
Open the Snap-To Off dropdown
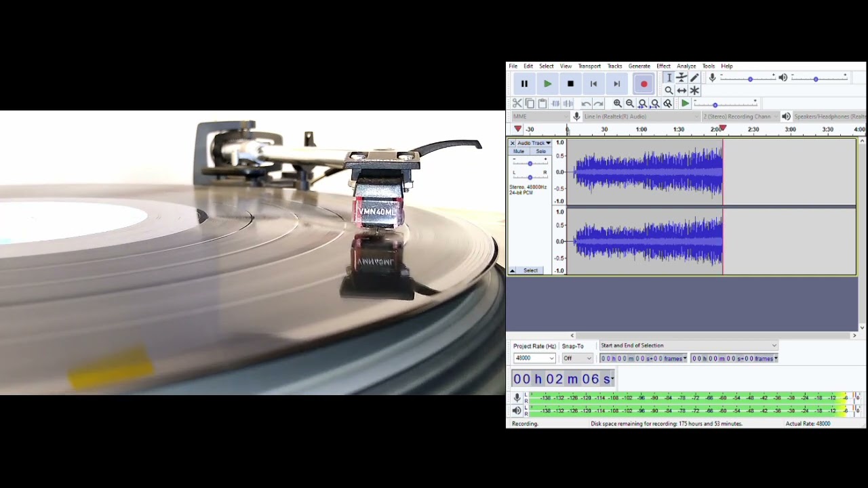pos(577,358)
